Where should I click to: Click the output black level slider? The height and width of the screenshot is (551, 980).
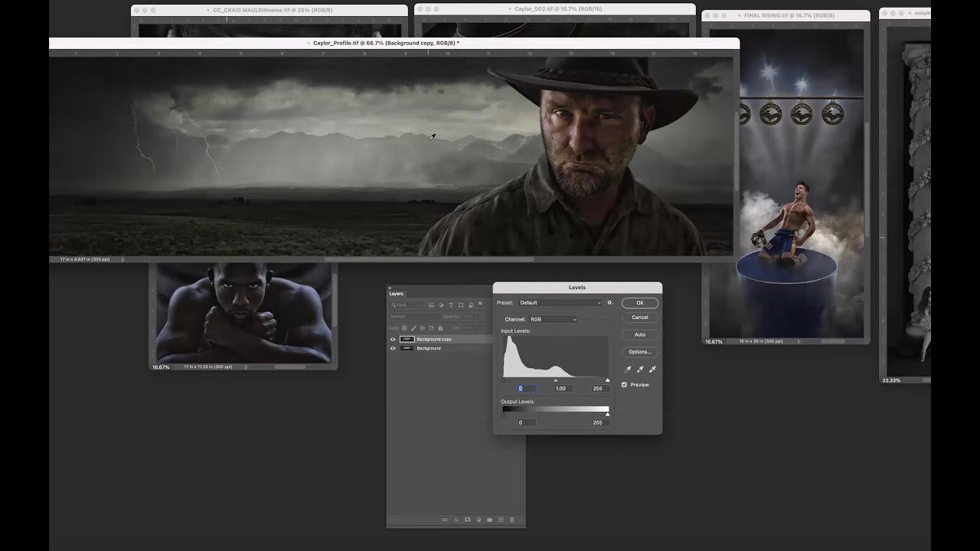point(504,415)
